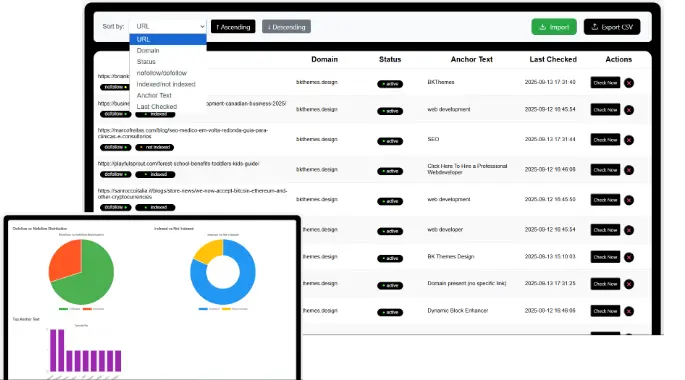Click the Status column header

pyautogui.click(x=390, y=59)
